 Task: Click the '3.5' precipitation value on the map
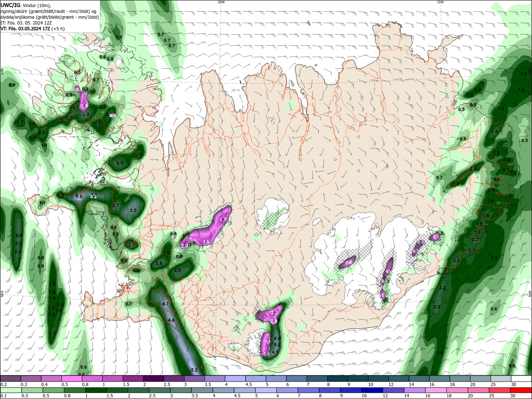[x=133, y=210]
